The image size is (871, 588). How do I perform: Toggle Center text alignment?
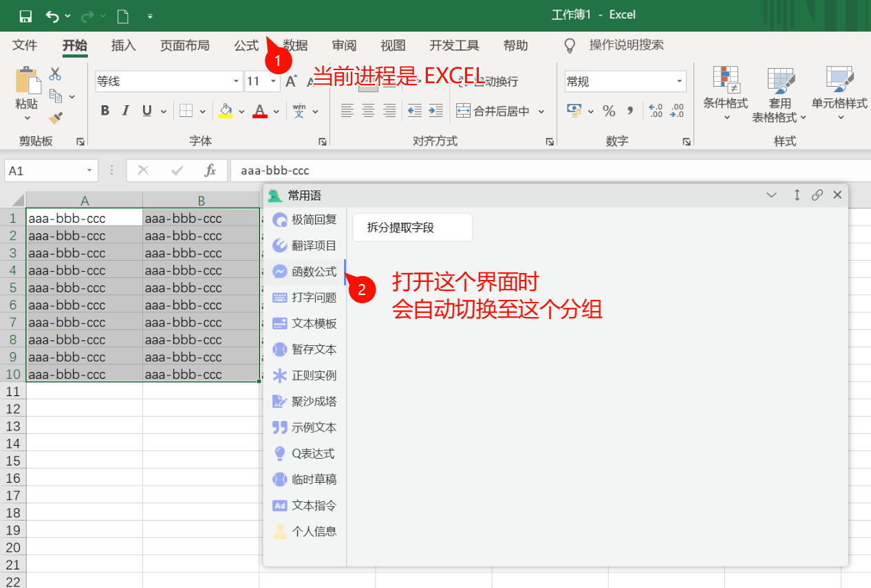[x=369, y=111]
